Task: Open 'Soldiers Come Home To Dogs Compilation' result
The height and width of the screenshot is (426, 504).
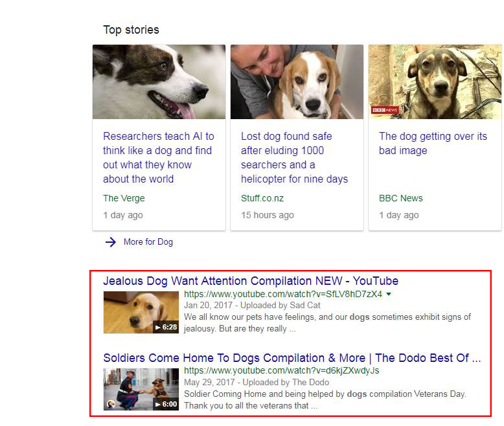Action: pos(292,358)
